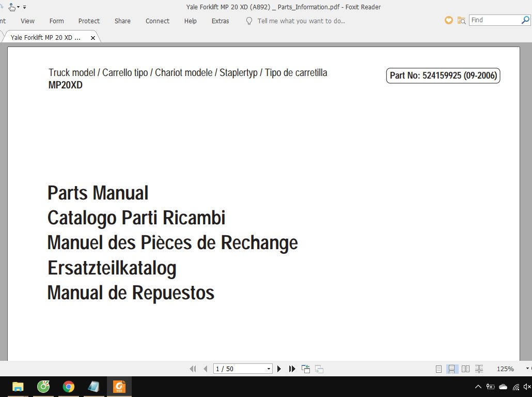Click the Previous View icon

point(306,369)
